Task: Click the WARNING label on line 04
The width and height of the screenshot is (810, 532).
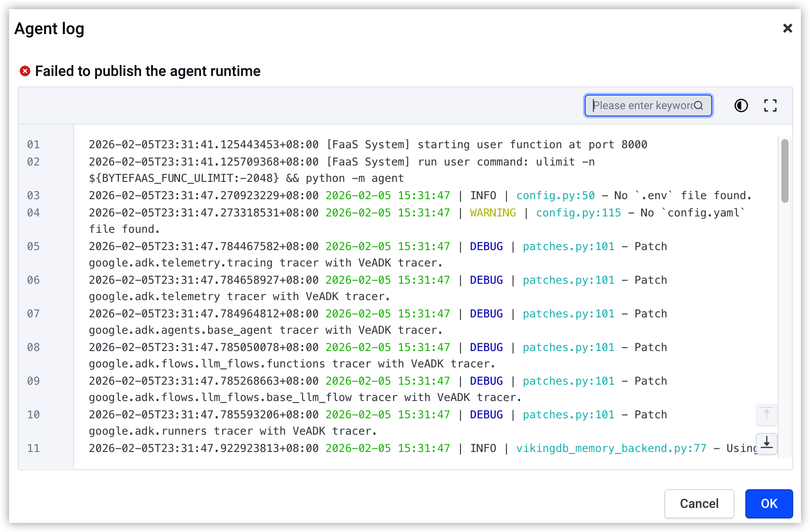Action: coord(493,213)
